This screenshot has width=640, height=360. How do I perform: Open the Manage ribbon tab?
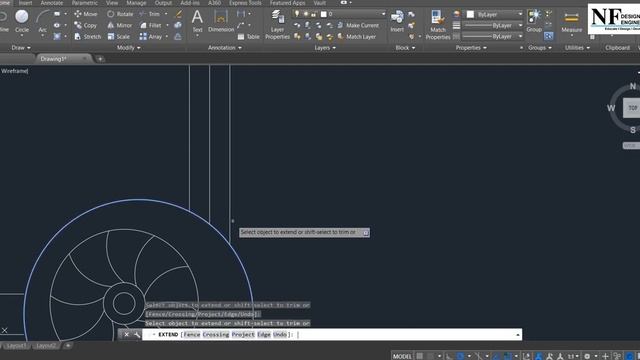136,3
